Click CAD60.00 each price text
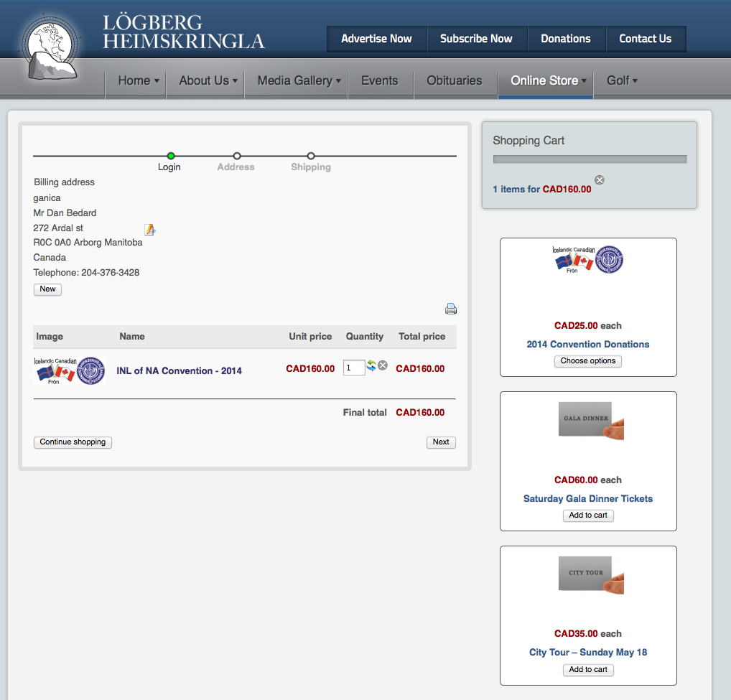Screen dimensions: 731x700 point(588,480)
